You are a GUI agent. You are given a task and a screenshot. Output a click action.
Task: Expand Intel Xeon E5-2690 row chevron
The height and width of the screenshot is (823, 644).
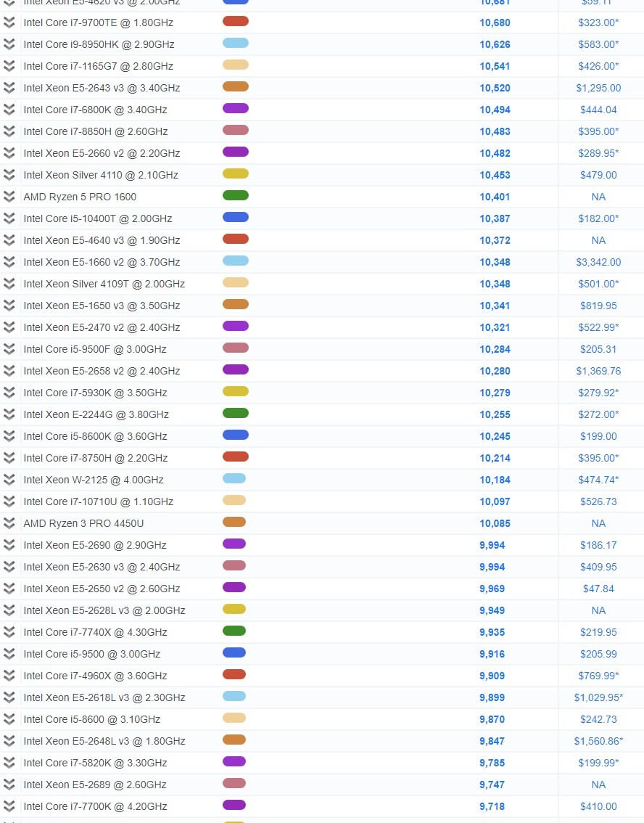9,545
